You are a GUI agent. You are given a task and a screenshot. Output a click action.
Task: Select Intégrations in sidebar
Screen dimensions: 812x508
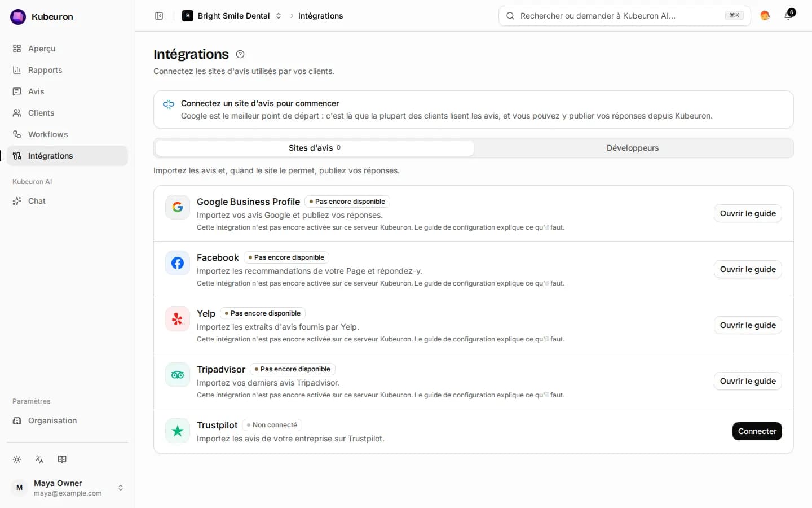click(x=67, y=156)
